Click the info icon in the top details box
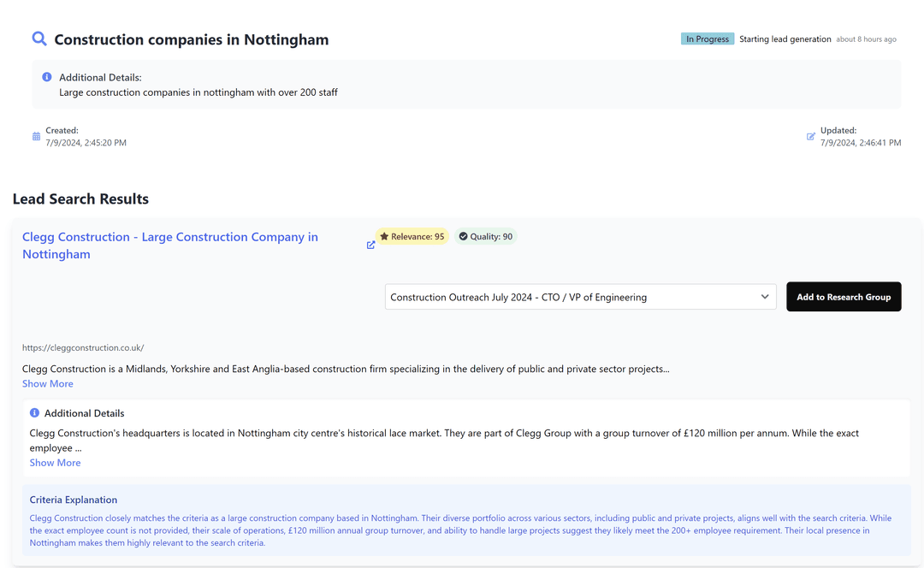The width and height of the screenshot is (924, 568). click(x=47, y=77)
